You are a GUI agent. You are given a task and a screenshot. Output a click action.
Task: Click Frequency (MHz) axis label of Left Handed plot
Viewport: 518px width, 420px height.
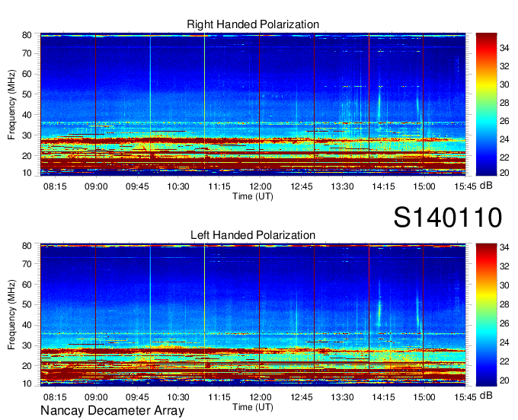pos(11,315)
